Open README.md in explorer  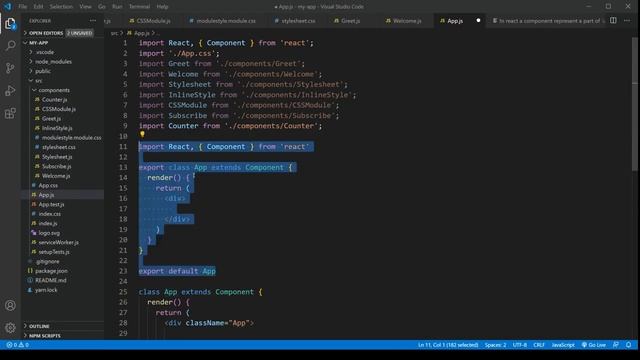pyautogui.click(x=62, y=280)
